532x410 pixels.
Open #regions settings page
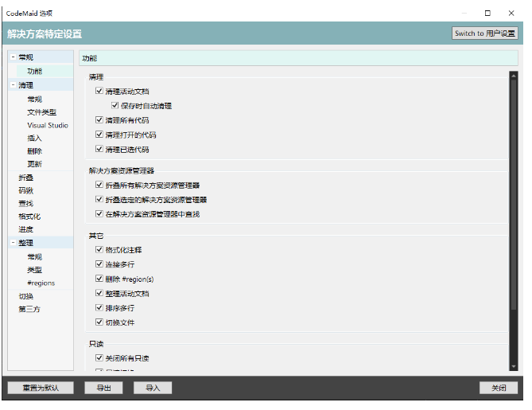41,283
